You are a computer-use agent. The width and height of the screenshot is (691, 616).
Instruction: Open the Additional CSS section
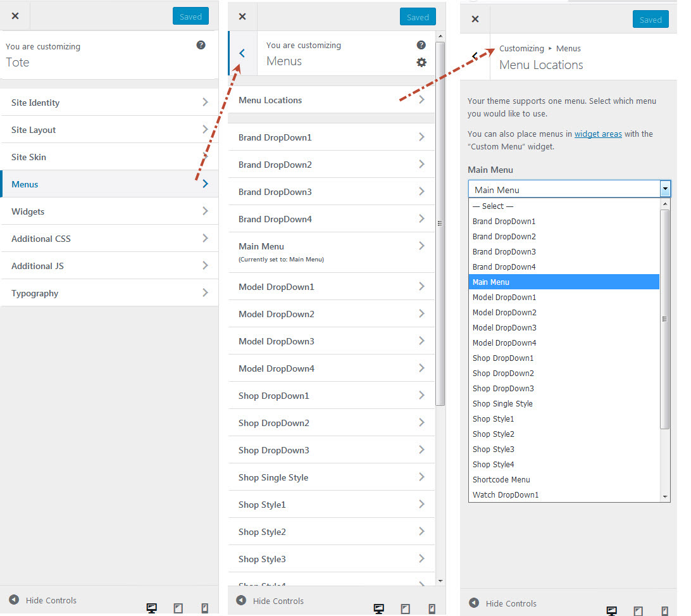(109, 239)
